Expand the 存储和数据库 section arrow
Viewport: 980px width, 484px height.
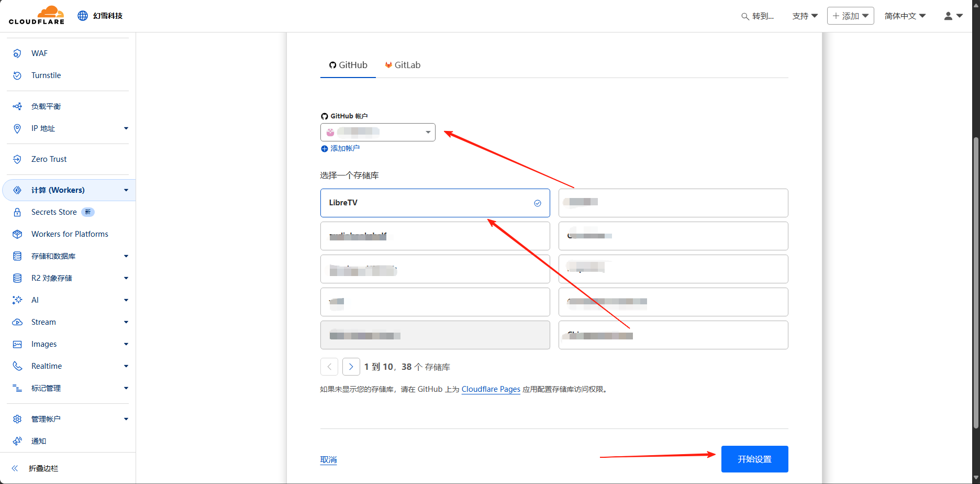pos(126,256)
